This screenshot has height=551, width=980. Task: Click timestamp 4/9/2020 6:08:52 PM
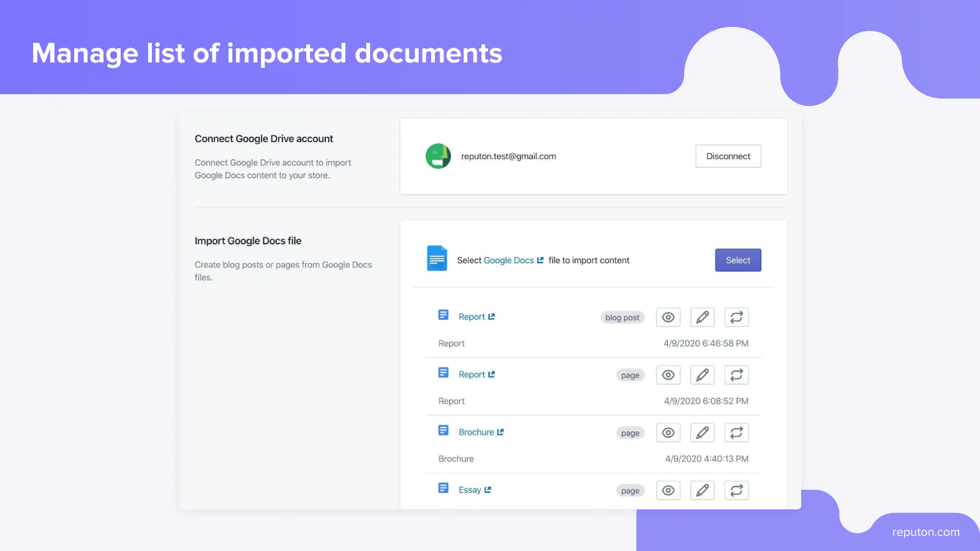click(706, 401)
